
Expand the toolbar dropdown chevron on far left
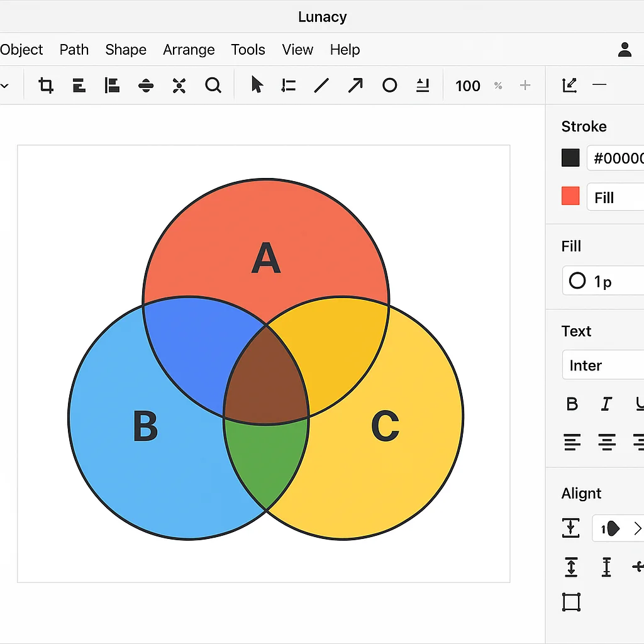click(x=5, y=85)
